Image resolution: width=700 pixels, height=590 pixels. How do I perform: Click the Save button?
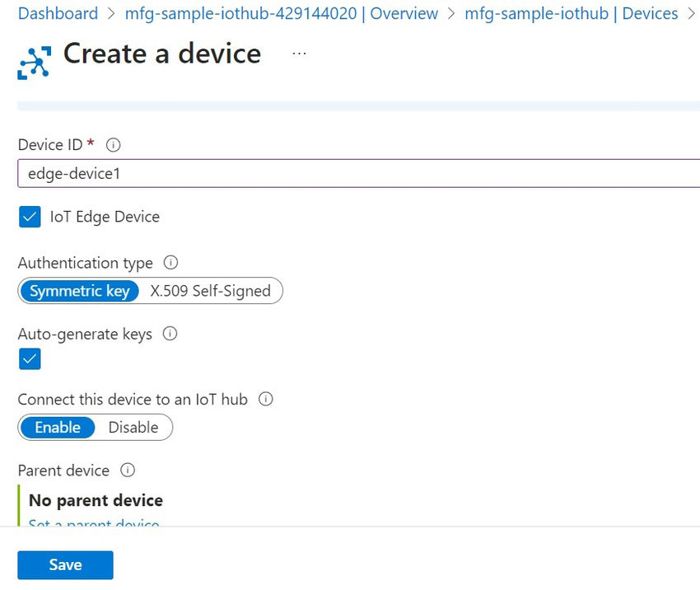(65, 564)
